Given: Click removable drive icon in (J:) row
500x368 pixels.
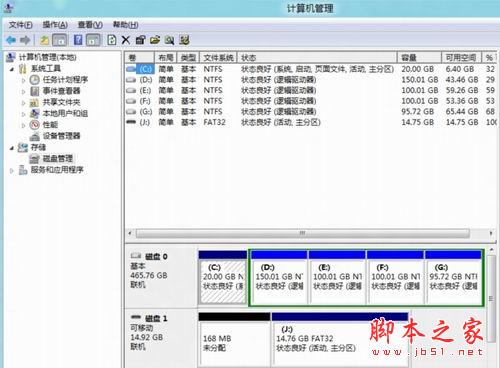Looking at the screenshot, I should (x=131, y=122).
